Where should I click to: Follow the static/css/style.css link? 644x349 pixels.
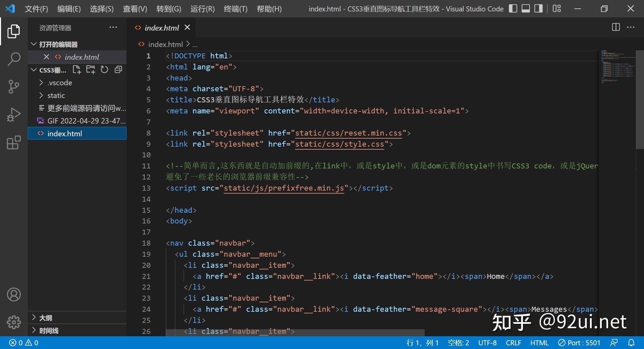click(339, 144)
